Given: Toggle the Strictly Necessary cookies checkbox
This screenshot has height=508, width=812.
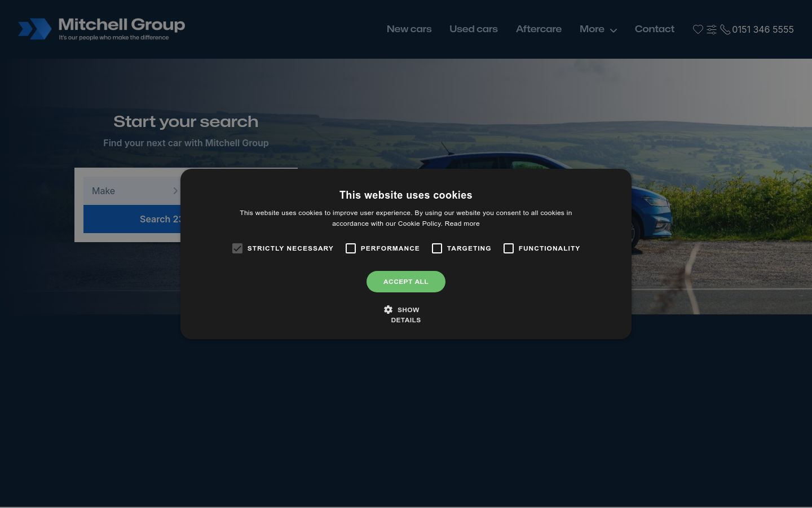Looking at the screenshot, I should [x=237, y=248].
